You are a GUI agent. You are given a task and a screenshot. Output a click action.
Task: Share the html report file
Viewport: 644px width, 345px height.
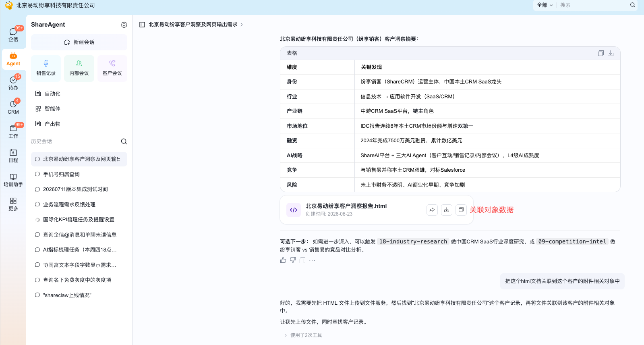click(x=432, y=210)
